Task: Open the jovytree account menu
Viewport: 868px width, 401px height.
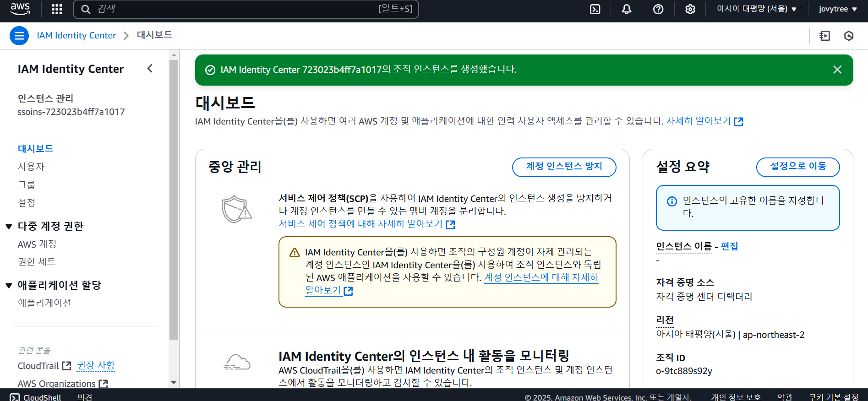Action: tap(838, 9)
